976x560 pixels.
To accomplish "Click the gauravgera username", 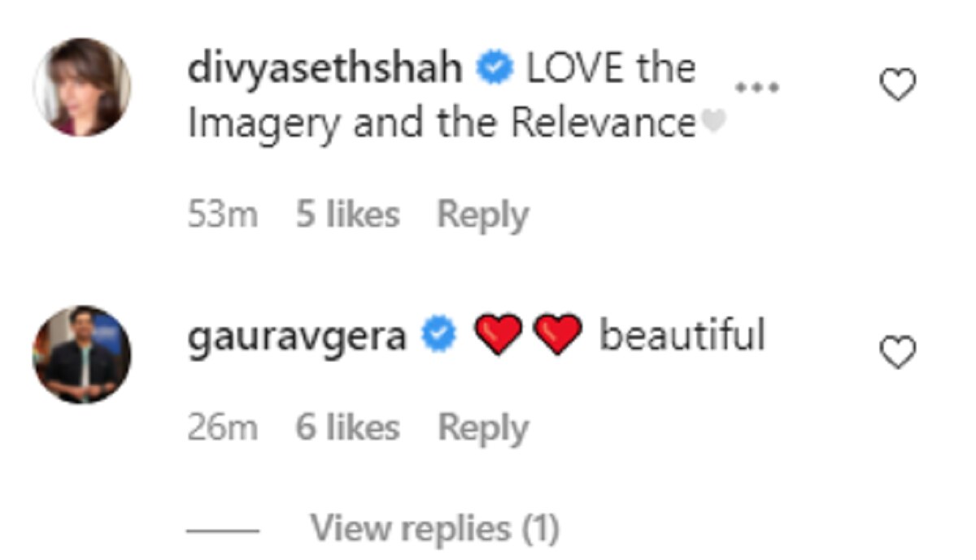I will [297, 337].
